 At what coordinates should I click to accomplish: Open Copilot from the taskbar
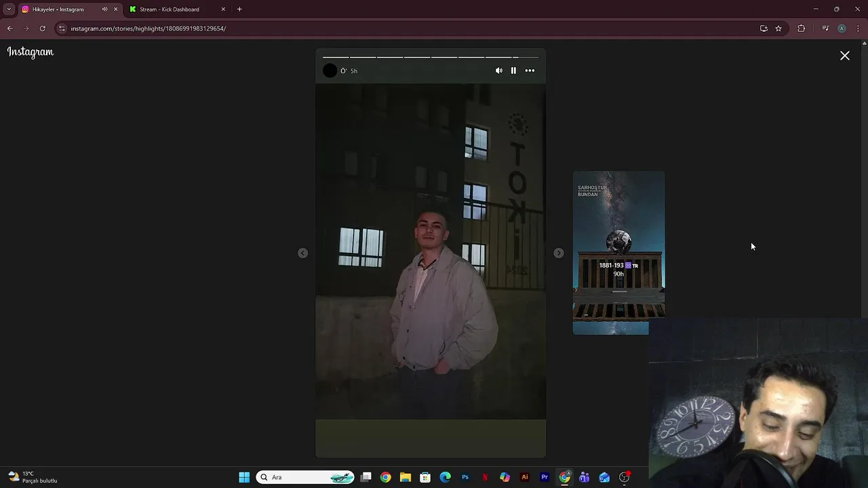coord(505,477)
